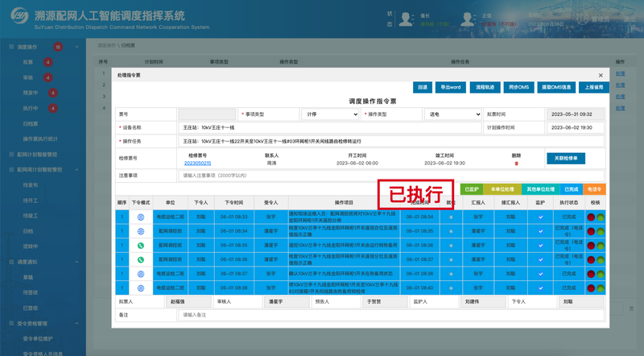Click the red badge 4 beside 拟票
644x356 pixels.
pos(48,62)
